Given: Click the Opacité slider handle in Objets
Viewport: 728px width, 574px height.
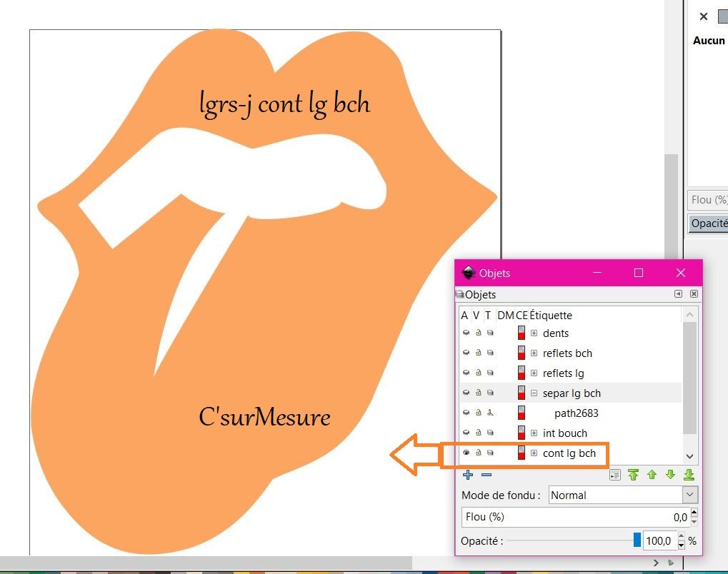Looking at the screenshot, I should click(637, 540).
